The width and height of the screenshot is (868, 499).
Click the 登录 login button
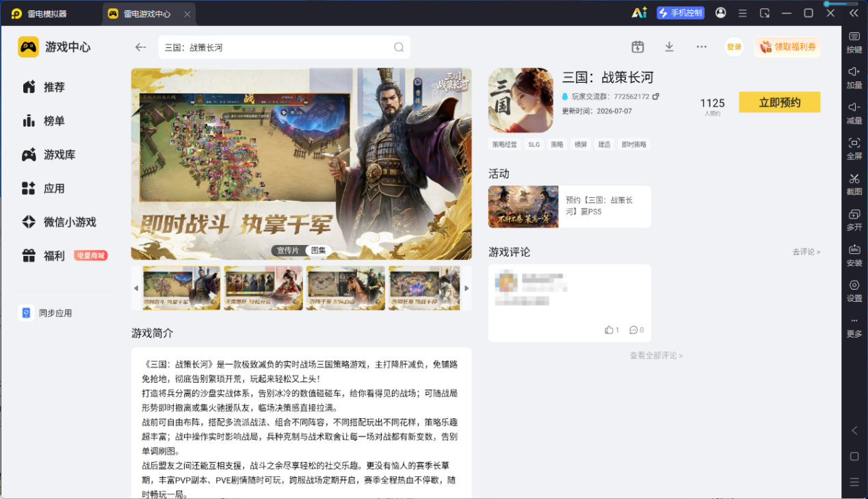pyautogui.click(x=734, y=47)
